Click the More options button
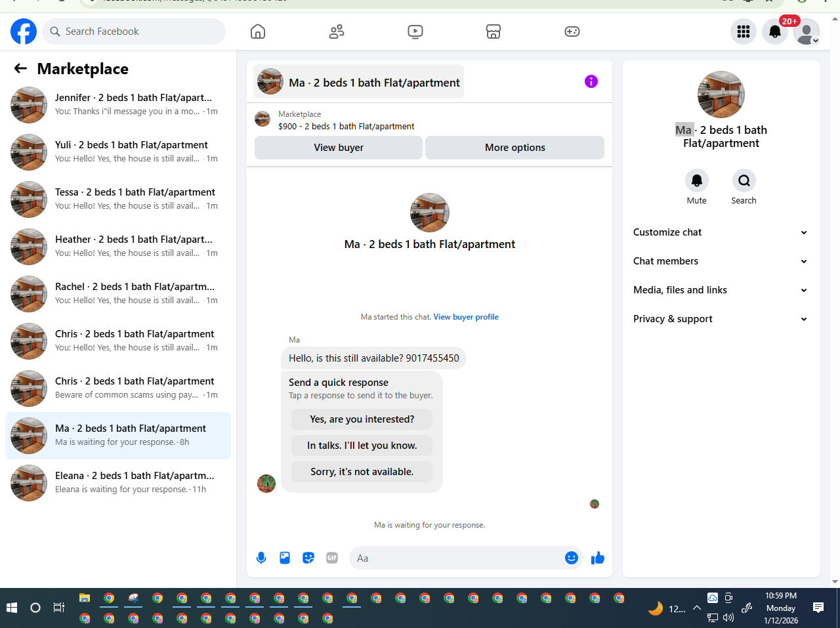This screenshot has height=628, width=840. click(515, 148)
